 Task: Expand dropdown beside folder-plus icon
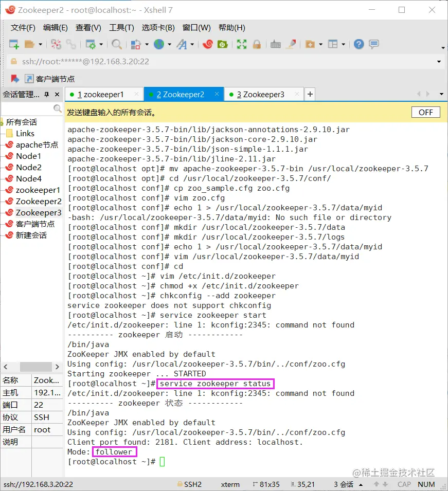coord(320,44)
